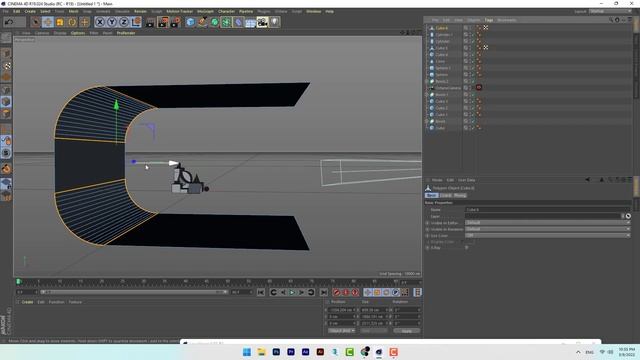Toggle the visibility dots of Cube.4
Screen dimensions: 640x360
pos(470,55)
